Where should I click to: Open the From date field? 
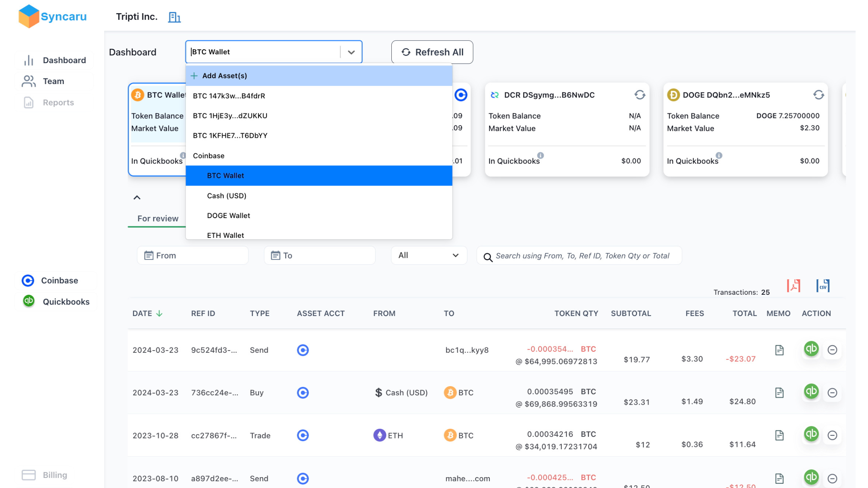coord(193,255)
